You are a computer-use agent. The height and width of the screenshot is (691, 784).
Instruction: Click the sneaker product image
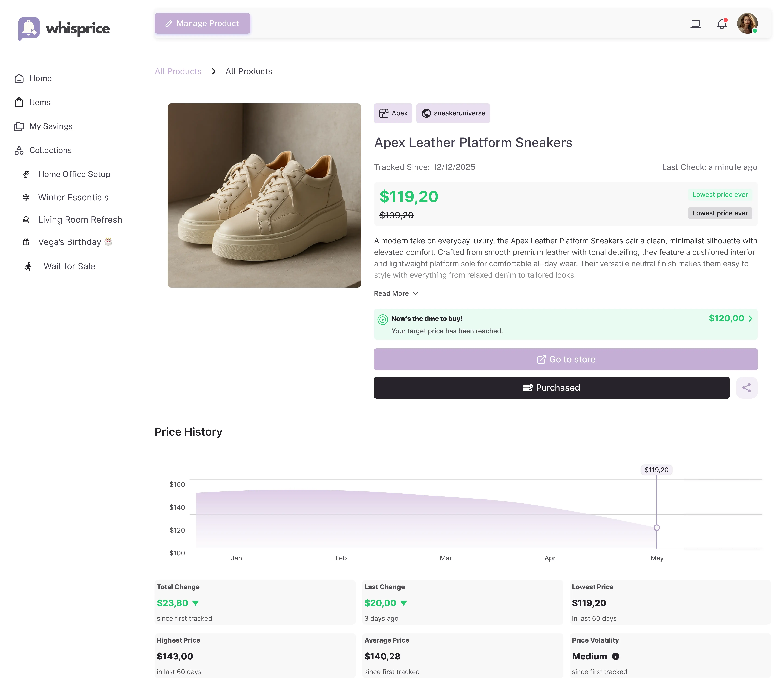pos(264,195)
